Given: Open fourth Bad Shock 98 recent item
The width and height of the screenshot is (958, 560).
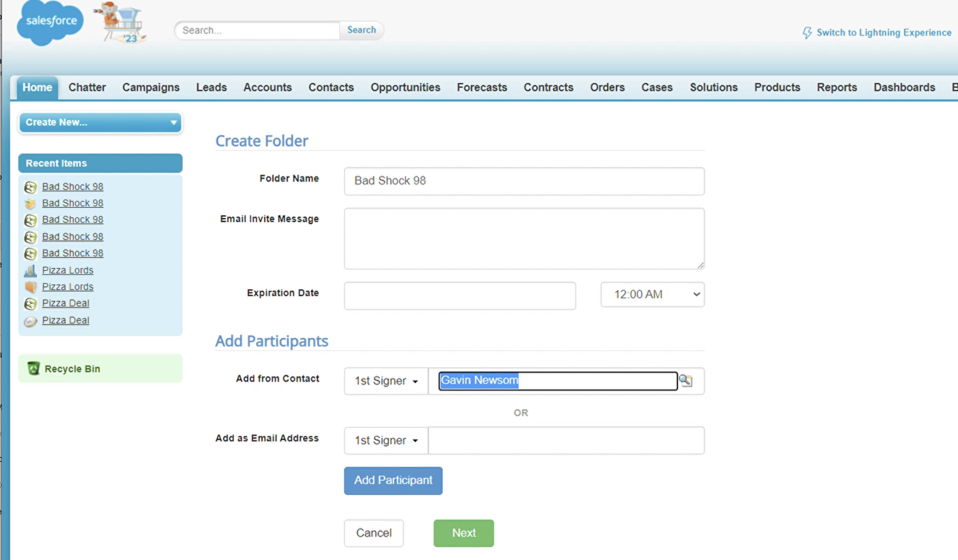Looking at the screenshot, I should (x=73, y=237).
